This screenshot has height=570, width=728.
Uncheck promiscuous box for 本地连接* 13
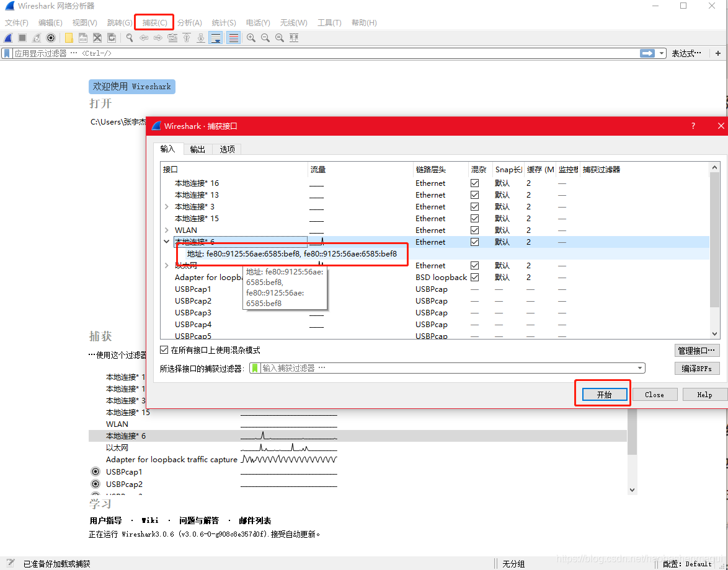(x=474, y=195)
